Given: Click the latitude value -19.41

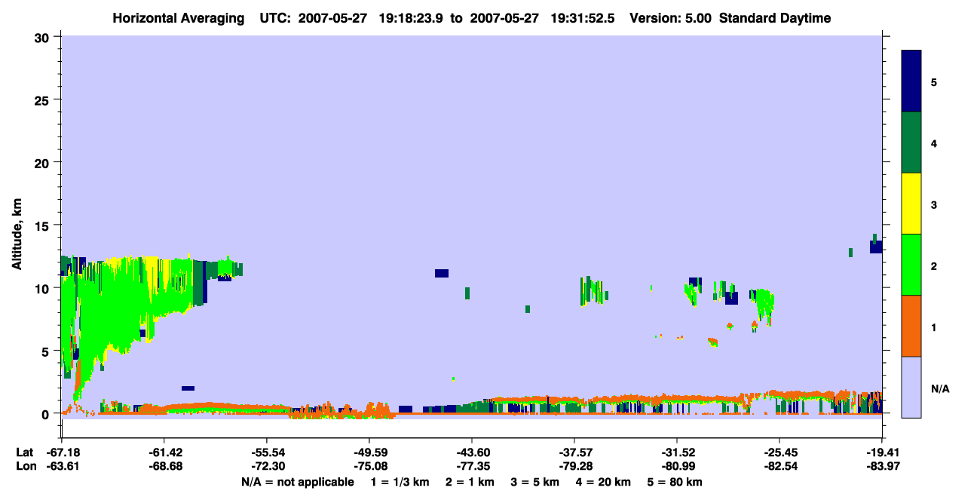Looking at the screenshot, I should pos(882,452).
